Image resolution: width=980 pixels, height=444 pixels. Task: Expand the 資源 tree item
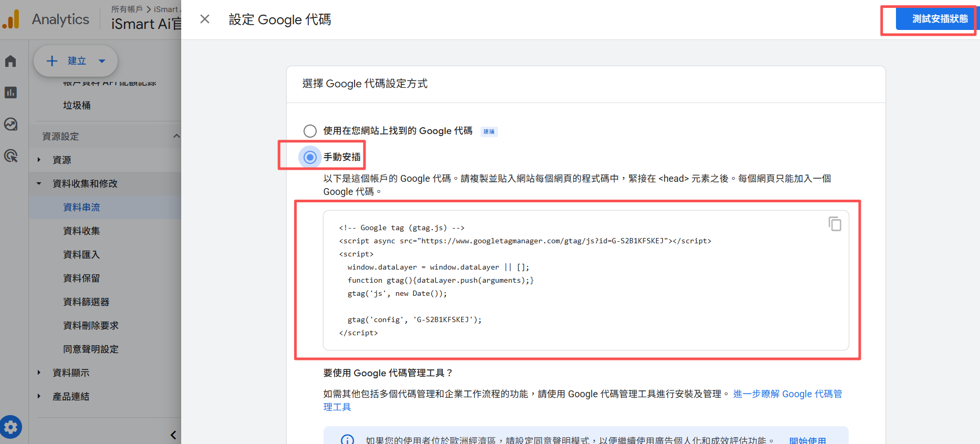click(x=39, y=160)
